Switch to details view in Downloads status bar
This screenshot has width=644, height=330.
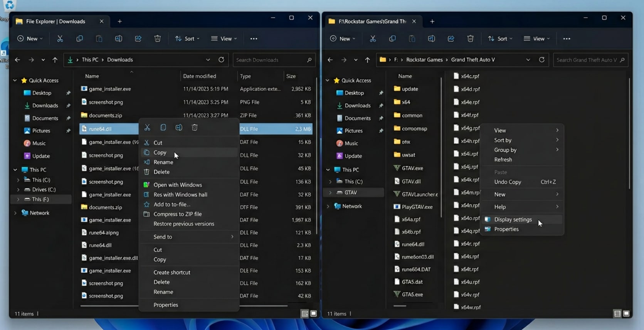point(304,314)
